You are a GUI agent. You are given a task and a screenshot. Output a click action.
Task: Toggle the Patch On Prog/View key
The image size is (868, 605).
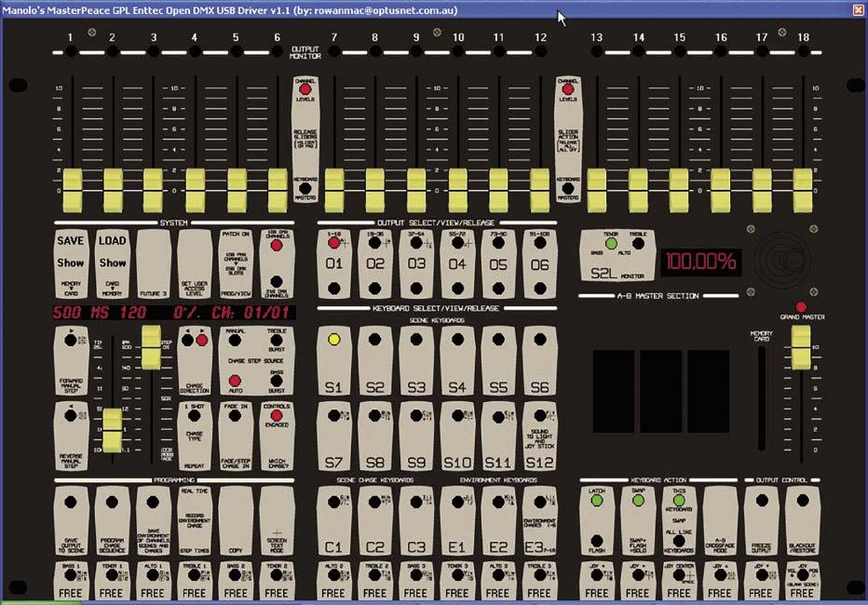pos(236,263)
